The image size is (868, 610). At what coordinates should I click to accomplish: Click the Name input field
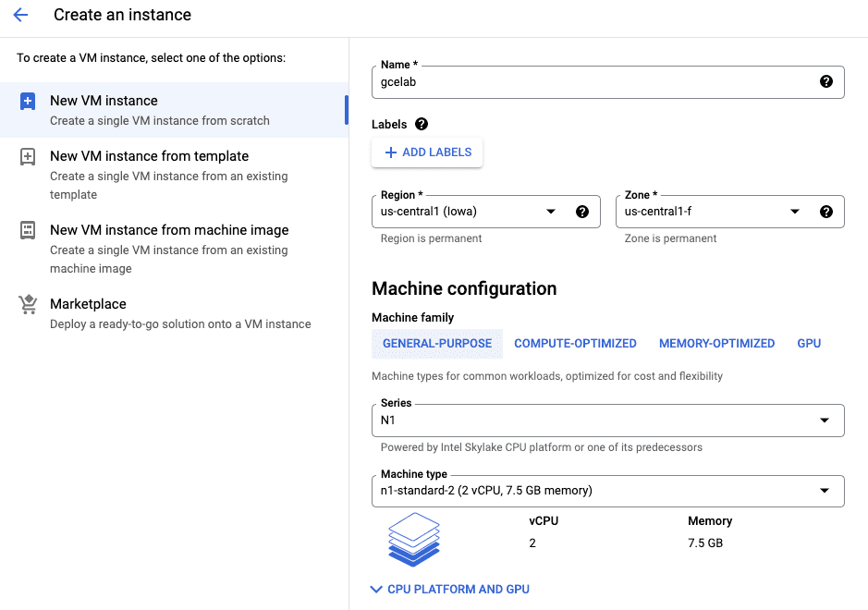point(592,81)
